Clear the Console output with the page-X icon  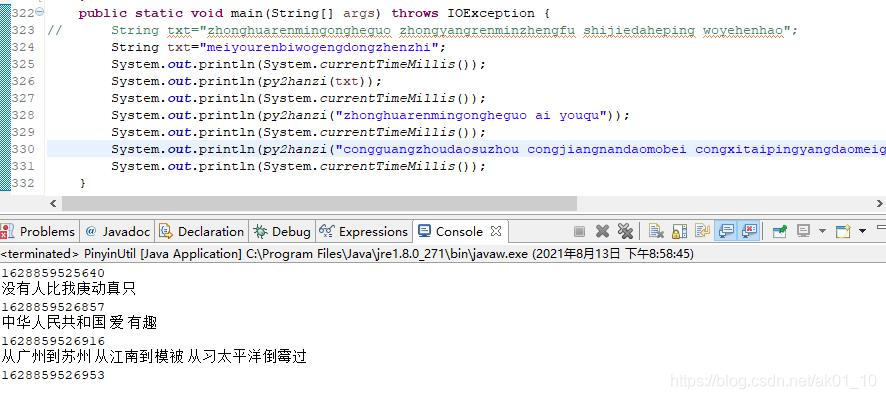coord(656,231)
